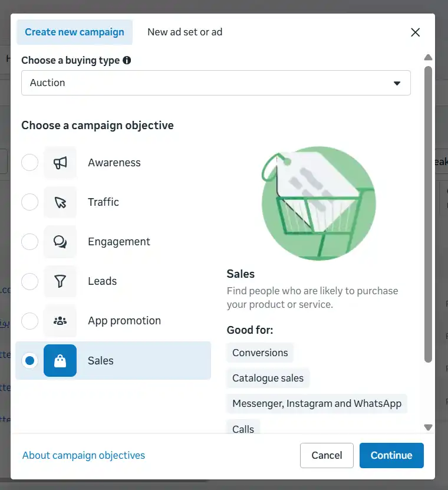Click the Awareness megaphone icon
Viewport: 448px width, 490px height.
(x=60, y=163)
